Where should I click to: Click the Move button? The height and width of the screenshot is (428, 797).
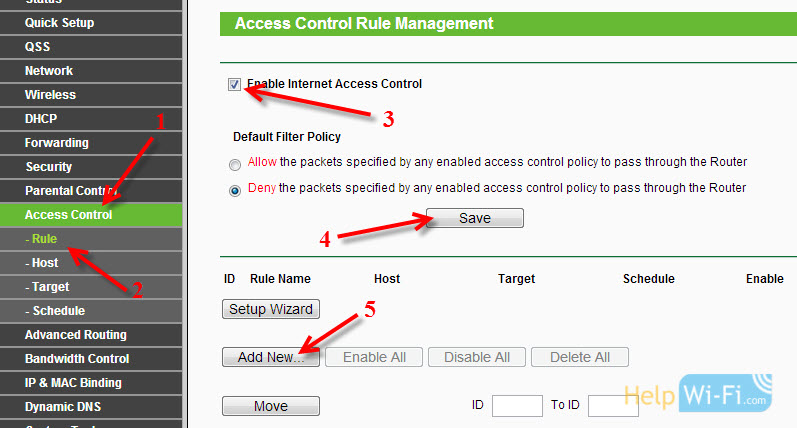coord(271,406)
